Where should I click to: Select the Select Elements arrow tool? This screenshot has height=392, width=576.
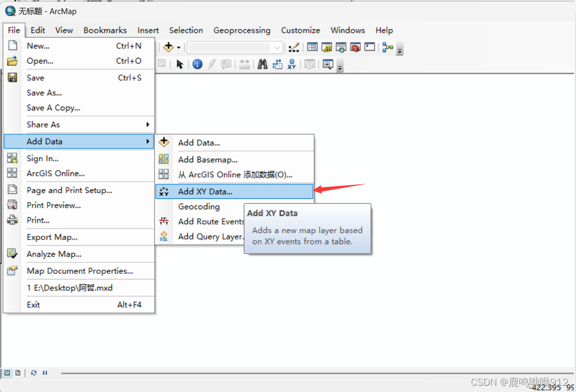point(180,64)
